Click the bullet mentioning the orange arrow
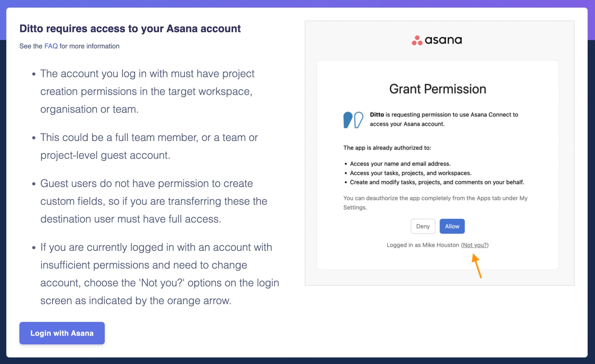The height and width of the screenshot is (364, 595). (x=160, y=274)
